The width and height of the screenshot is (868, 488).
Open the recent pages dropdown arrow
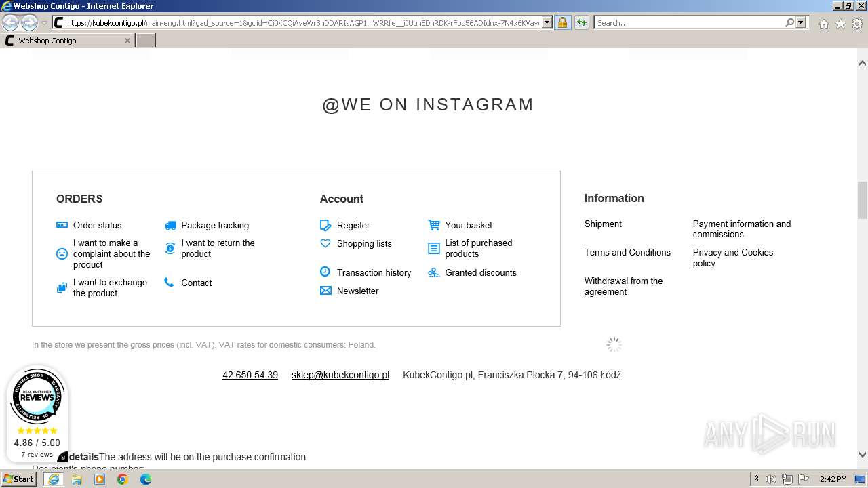point(44,23)
